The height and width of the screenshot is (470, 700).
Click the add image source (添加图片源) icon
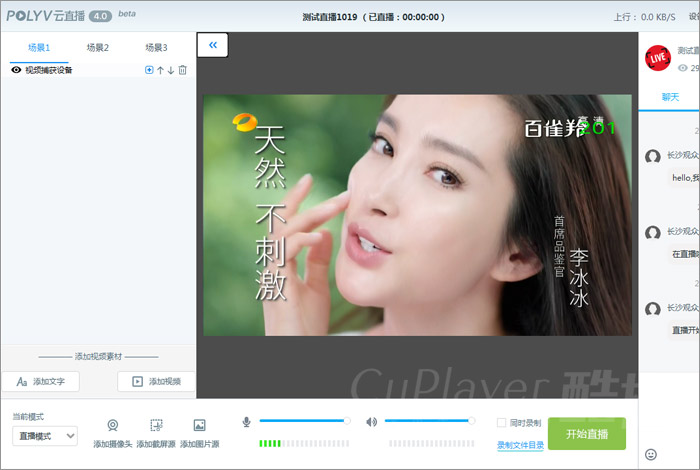pos(199,425)
